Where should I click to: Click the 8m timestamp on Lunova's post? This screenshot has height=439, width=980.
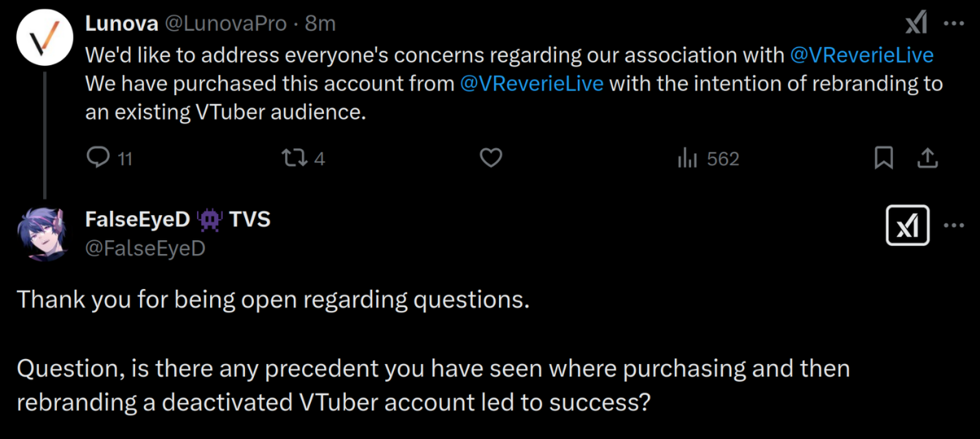click(320, 24)
